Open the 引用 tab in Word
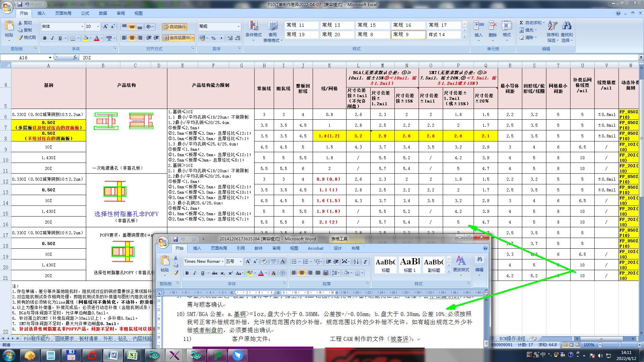Screen dimensions: 644x362 point(240,248)
